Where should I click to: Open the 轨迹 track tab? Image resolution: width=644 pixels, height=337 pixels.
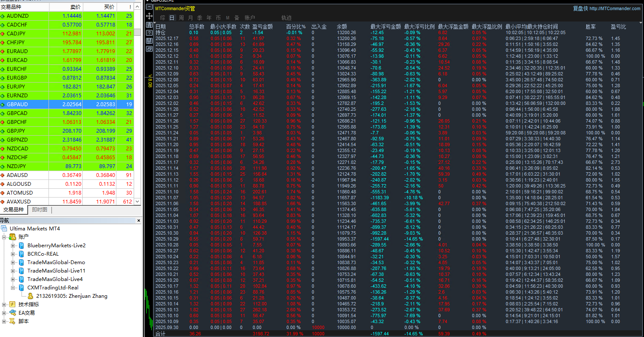(x=287, y=18)
